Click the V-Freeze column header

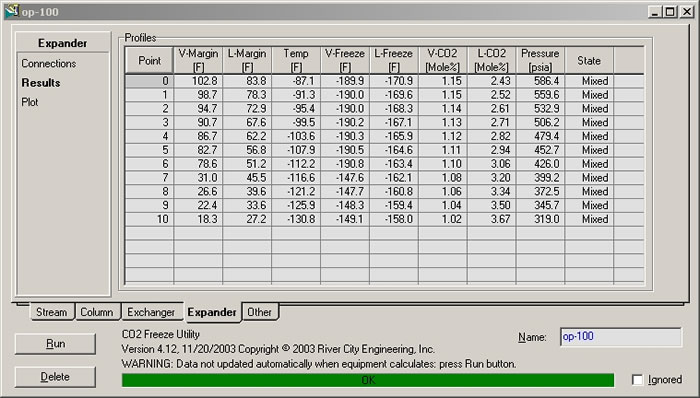click(345, 60)
